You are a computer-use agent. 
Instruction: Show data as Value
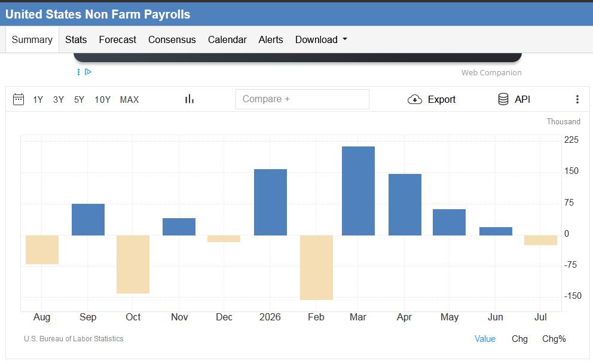point(485,339)
